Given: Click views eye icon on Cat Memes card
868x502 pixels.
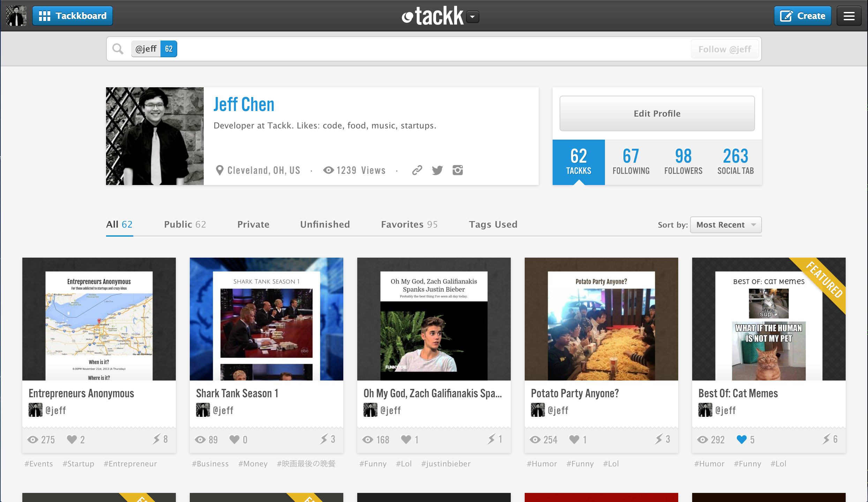Looking at the screenshot, I should [x=703, y=440].
